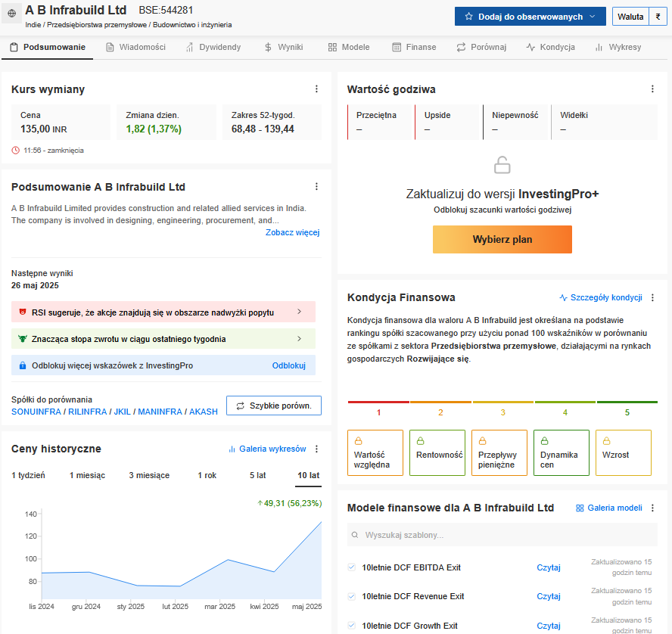The height and width of the screenshot is (634, 672).
Task: Open Szczegóły kondycji link
Action: click(x=601, y=297)
